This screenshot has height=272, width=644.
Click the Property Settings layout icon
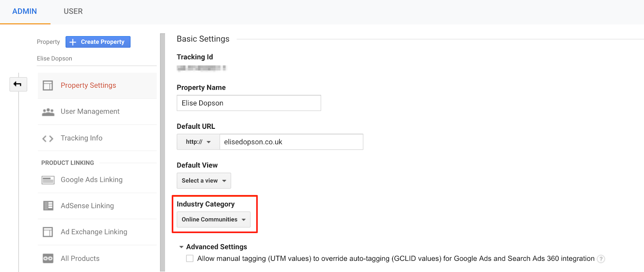48,85
